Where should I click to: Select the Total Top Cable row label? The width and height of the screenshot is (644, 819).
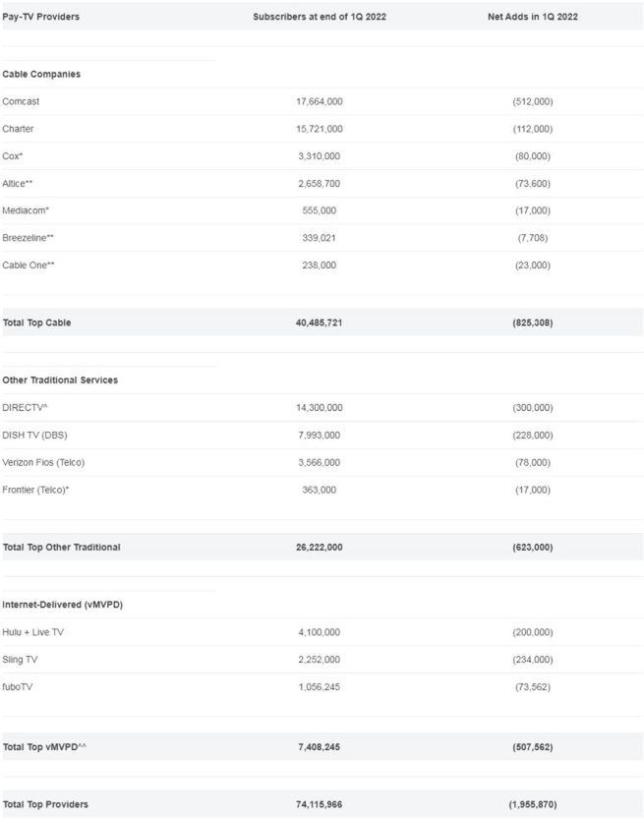click(x=37, y=322)
